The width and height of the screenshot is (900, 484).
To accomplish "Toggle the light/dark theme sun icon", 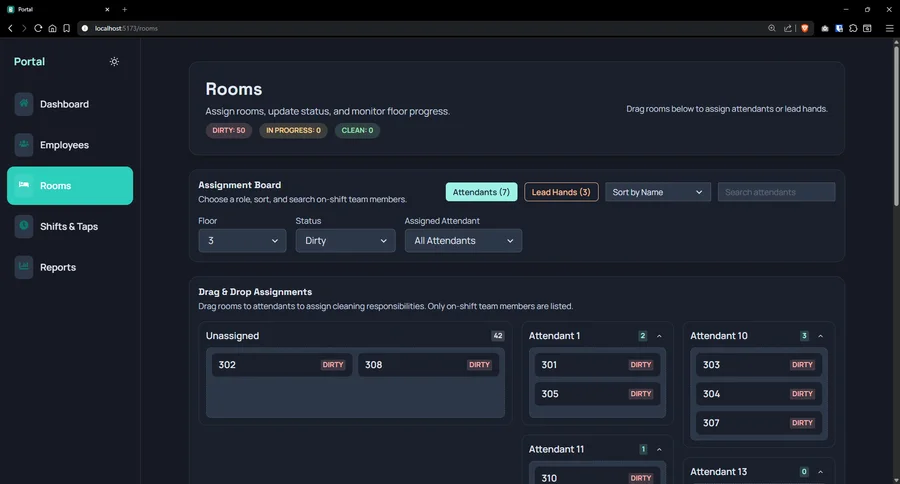I will [114, 61].
